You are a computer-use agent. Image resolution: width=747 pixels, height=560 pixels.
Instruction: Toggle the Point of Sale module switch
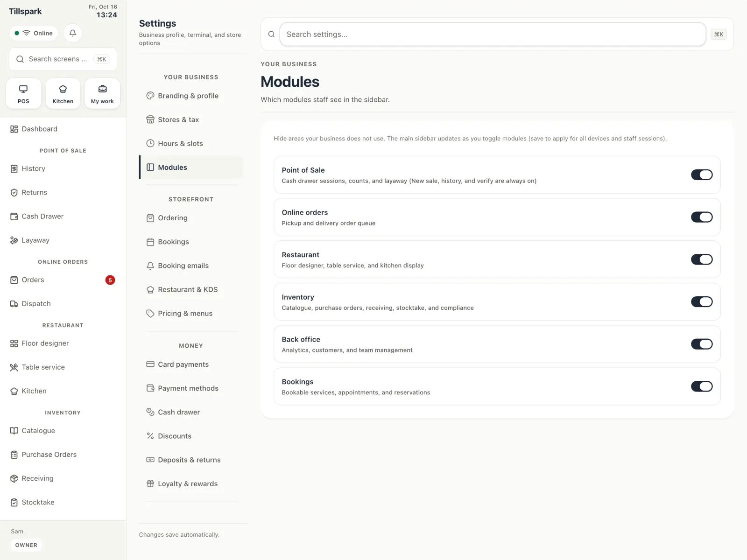tap(702, 175)
